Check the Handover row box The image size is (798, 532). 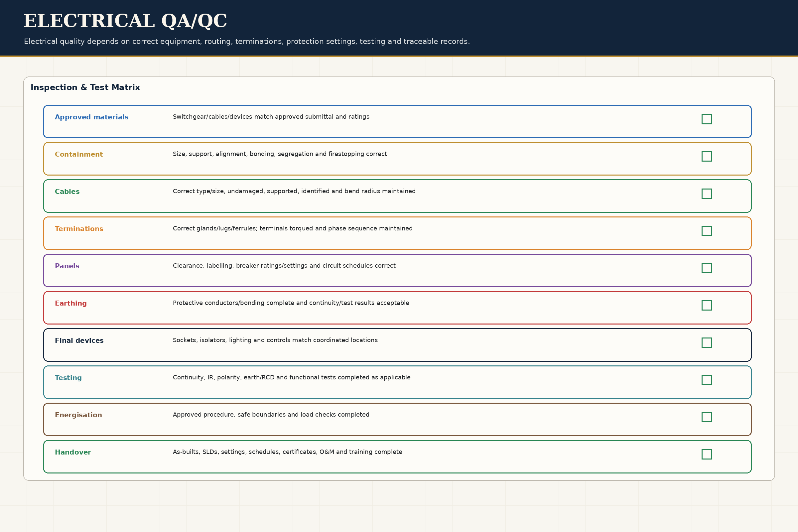(x=707, y=454)
